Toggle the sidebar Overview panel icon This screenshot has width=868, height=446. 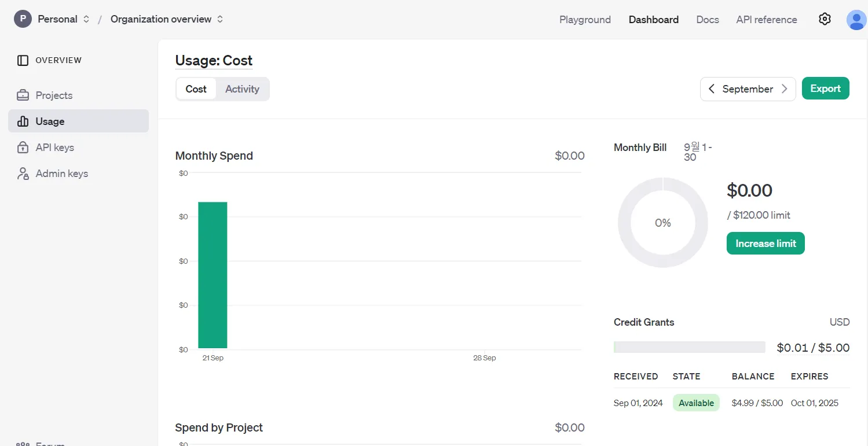point(23,60)
